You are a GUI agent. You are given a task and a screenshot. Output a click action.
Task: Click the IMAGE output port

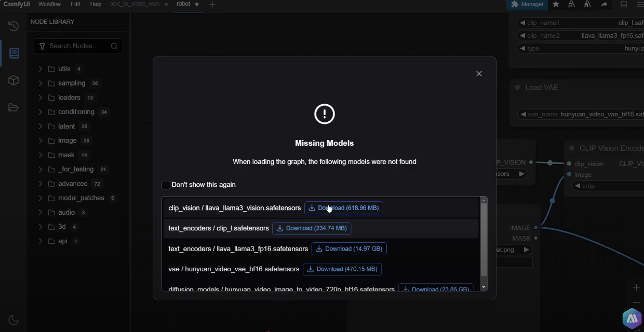536,227
